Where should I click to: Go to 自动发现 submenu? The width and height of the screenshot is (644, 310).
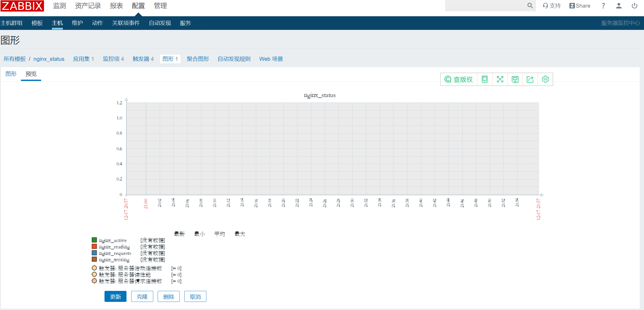coord(160,23)
